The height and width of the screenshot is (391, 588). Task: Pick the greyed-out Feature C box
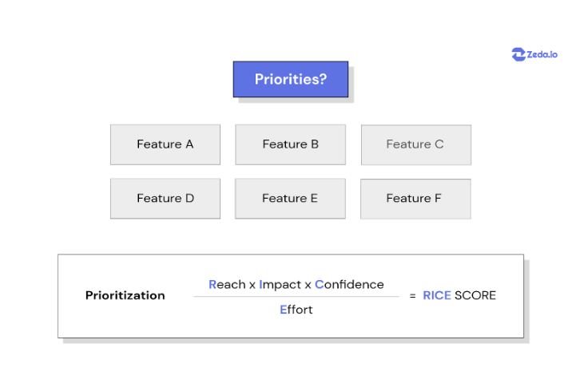pyautogui.click(x=415, y=144)
